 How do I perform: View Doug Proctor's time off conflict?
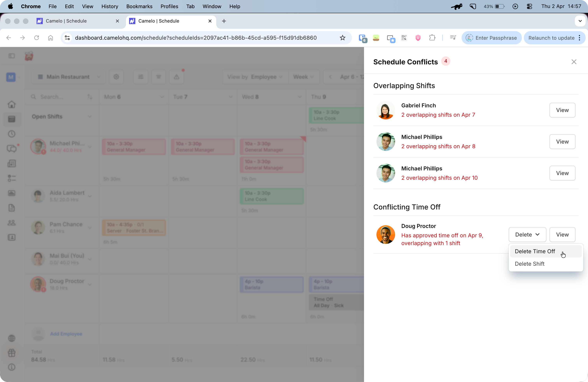tap(562, 235)
